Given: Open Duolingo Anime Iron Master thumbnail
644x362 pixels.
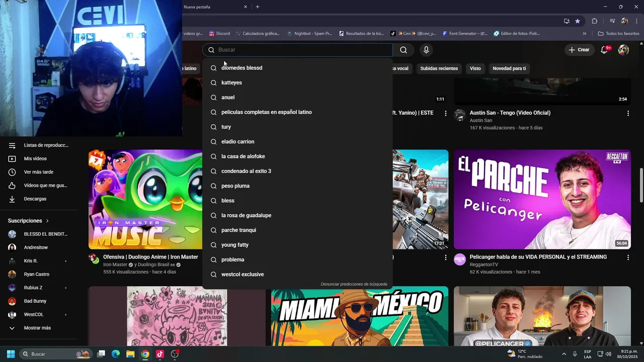Looking at the screenshot, I should pyautogui.click(x=145, y=199).
